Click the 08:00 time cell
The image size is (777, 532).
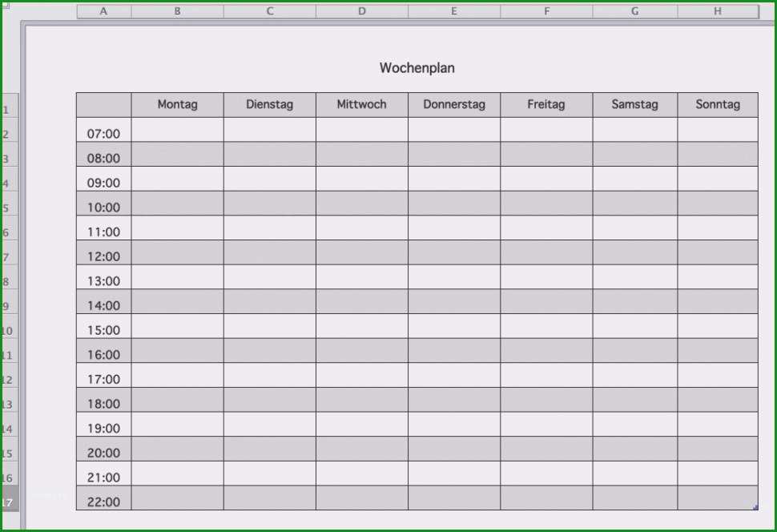click(x=103, y=154)
